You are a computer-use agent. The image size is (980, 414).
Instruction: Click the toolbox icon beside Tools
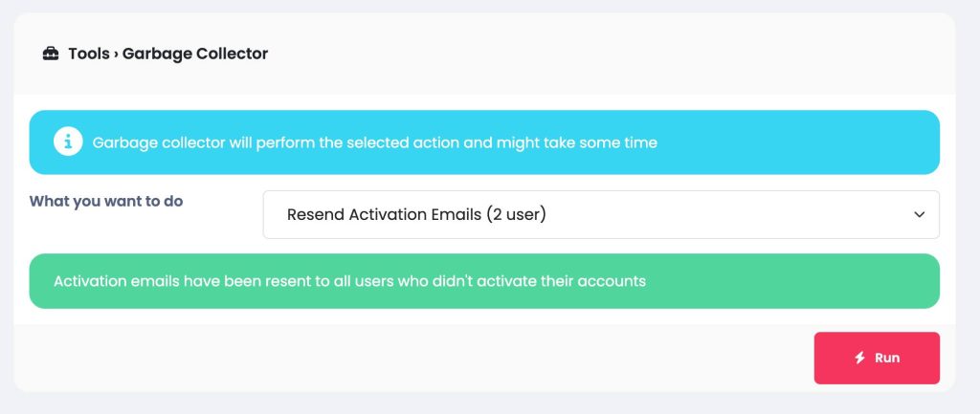pos(51,54)
